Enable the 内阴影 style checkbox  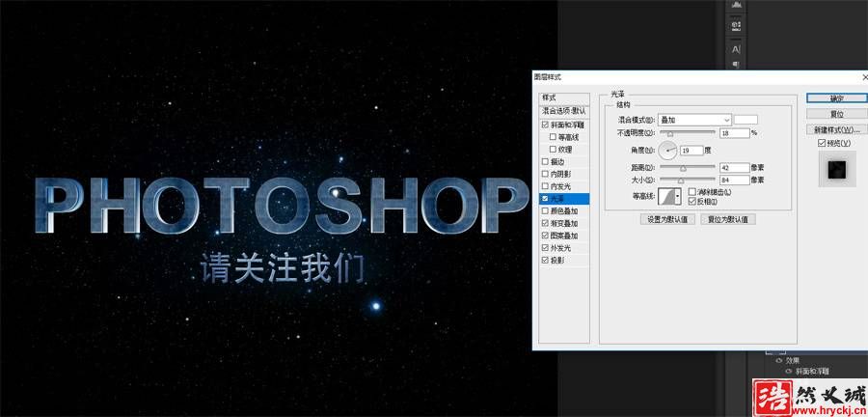point(545,174)
